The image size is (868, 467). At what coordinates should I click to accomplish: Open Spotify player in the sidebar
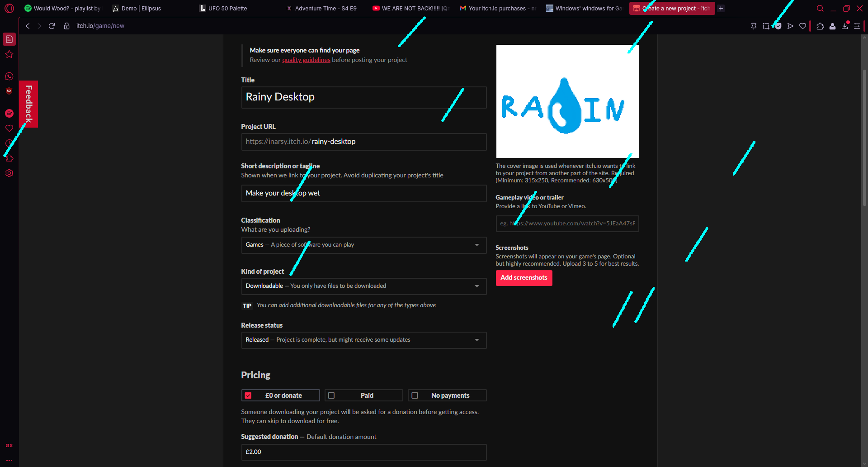[9, 113]
